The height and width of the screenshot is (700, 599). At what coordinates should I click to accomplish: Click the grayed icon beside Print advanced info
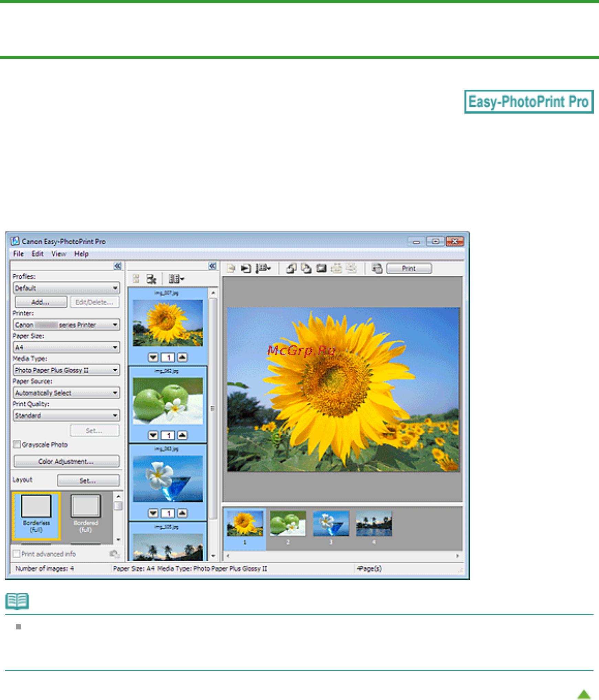point(114,554)
